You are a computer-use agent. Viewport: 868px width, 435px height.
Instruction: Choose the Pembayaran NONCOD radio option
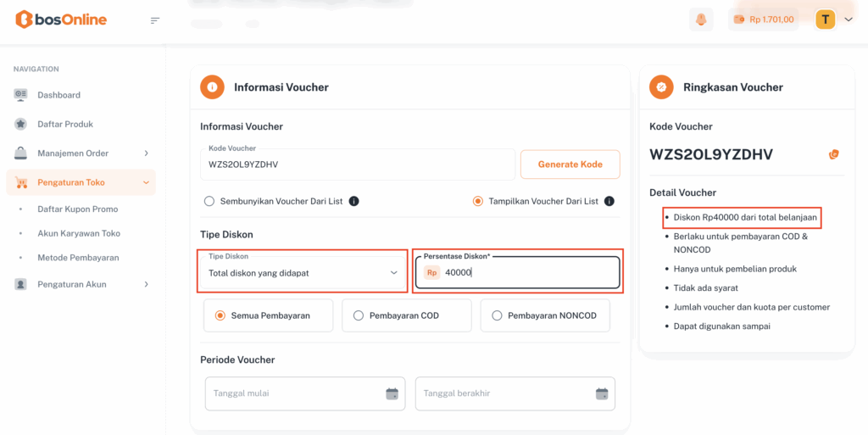point(497,315)
